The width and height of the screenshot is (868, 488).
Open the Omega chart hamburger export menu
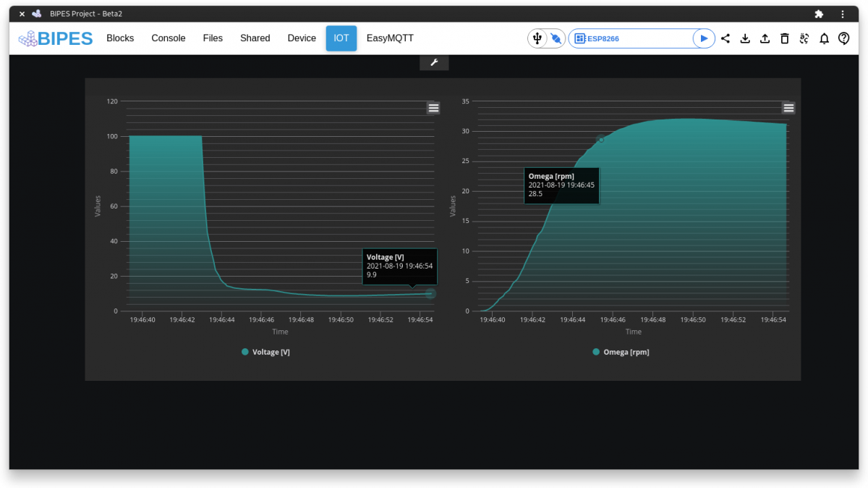(788, 107)
